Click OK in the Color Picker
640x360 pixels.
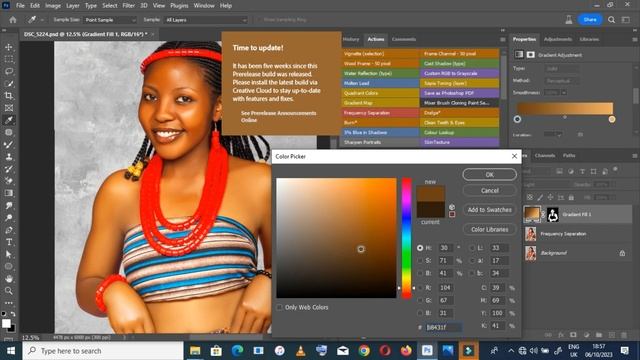pos(489,175)
